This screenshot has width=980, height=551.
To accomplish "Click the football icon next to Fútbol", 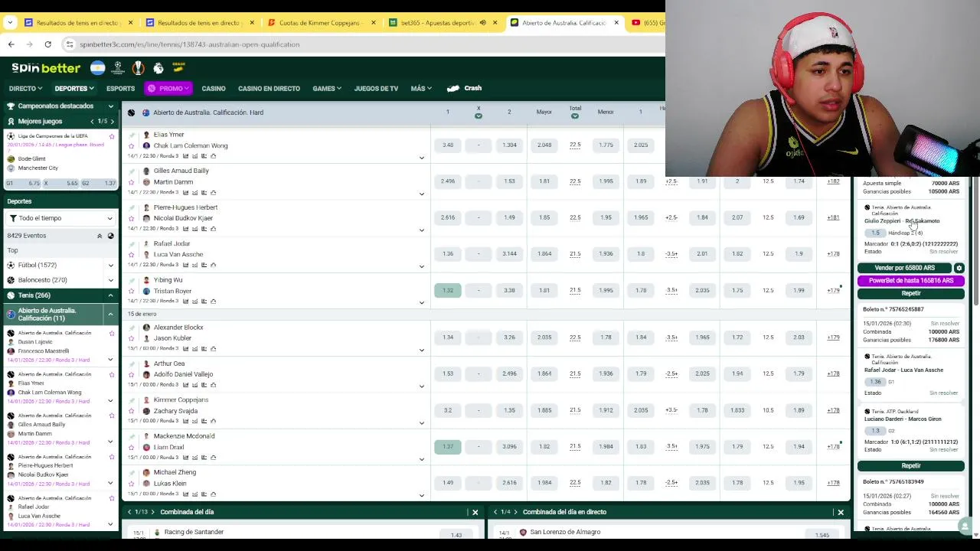I will coord(11,265).
